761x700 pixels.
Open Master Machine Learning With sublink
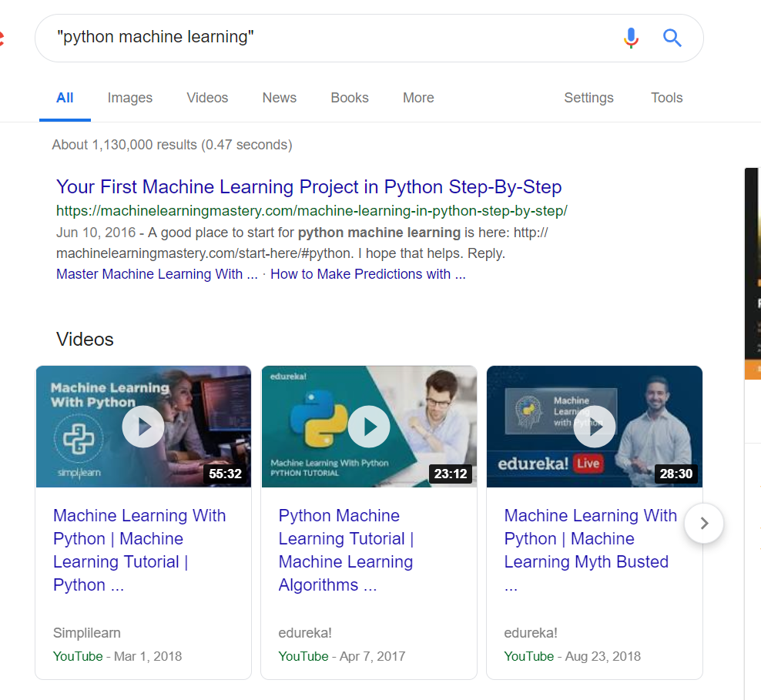(x=156, y=274)
